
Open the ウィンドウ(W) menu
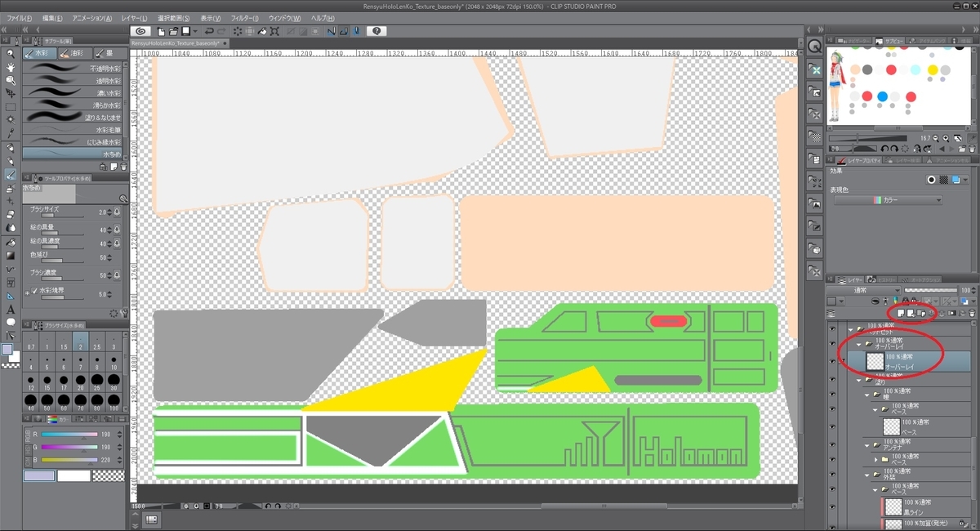pyautogui.click(x=284, y=18)
